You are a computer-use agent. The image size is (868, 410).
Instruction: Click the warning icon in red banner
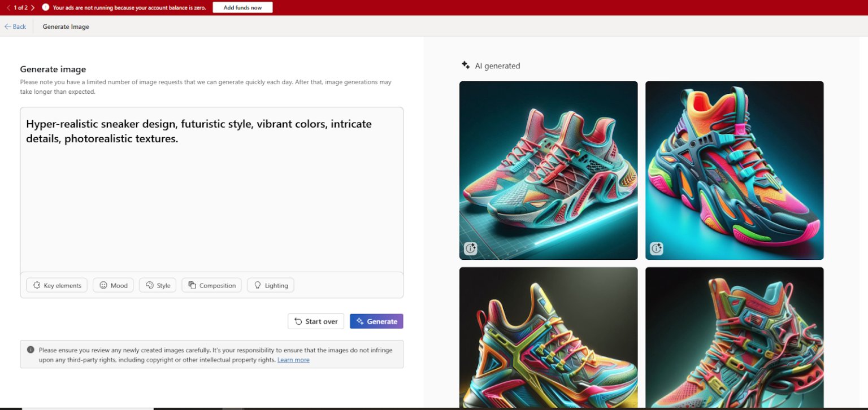[46, 7]
